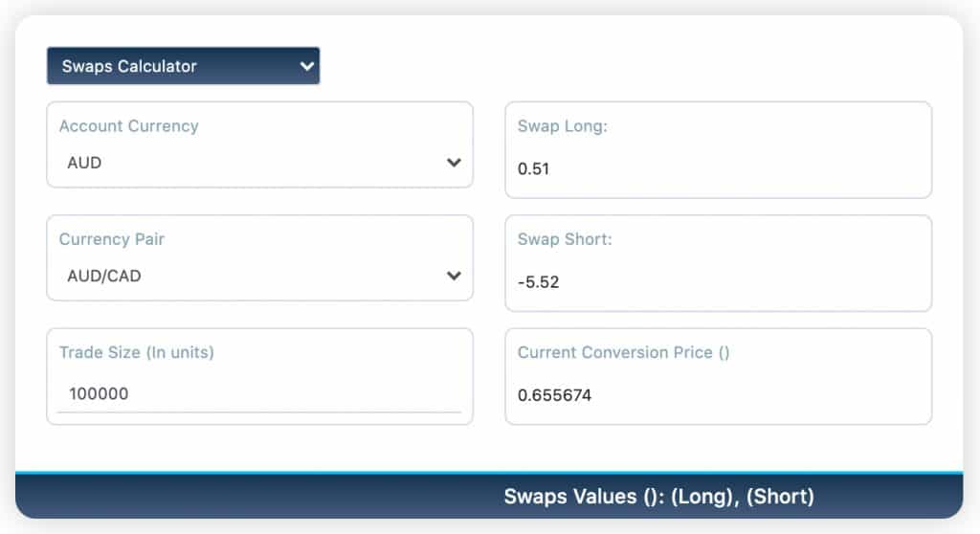Image resolution: width=980 pixels, height=534 pixels.
Task: Click the Swap Short value -5.52
Action: (x=538, y=282)
